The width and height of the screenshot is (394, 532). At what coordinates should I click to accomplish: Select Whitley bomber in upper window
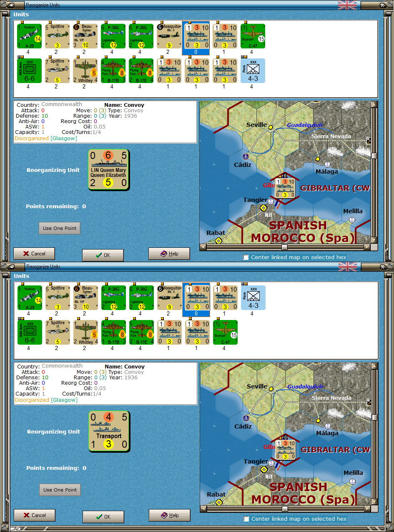click(85, 71)
